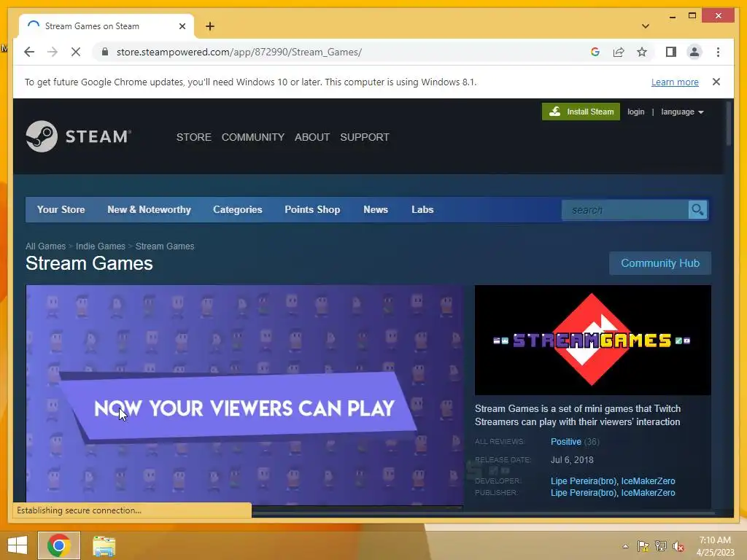
Task: Open tab search chevron in title bar
Action: point(646,26)
